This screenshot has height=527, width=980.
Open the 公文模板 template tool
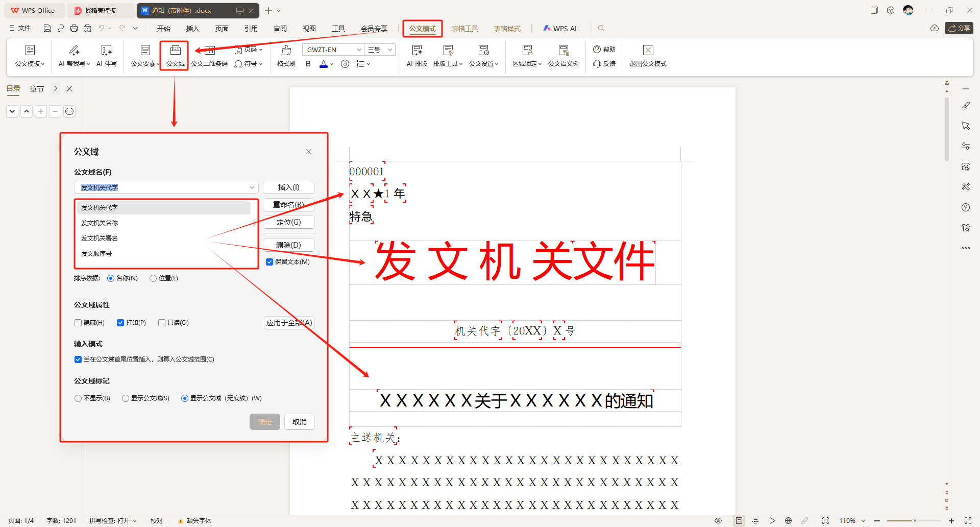(x=30, y=55)
